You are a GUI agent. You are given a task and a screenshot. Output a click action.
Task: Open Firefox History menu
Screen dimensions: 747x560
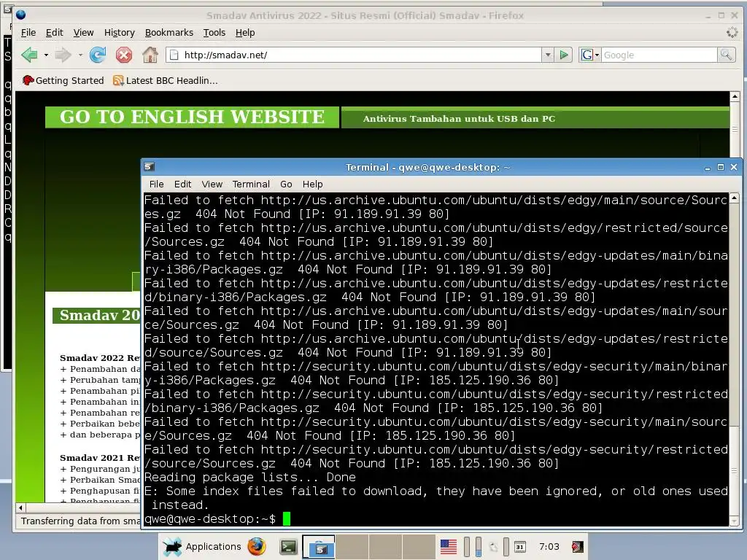point(119,32)
